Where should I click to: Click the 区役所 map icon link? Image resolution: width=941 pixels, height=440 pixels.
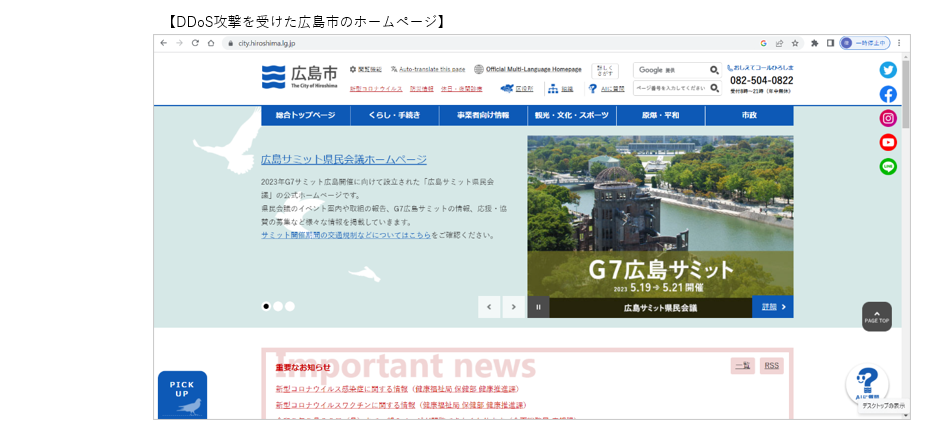[x=517, y=89]
